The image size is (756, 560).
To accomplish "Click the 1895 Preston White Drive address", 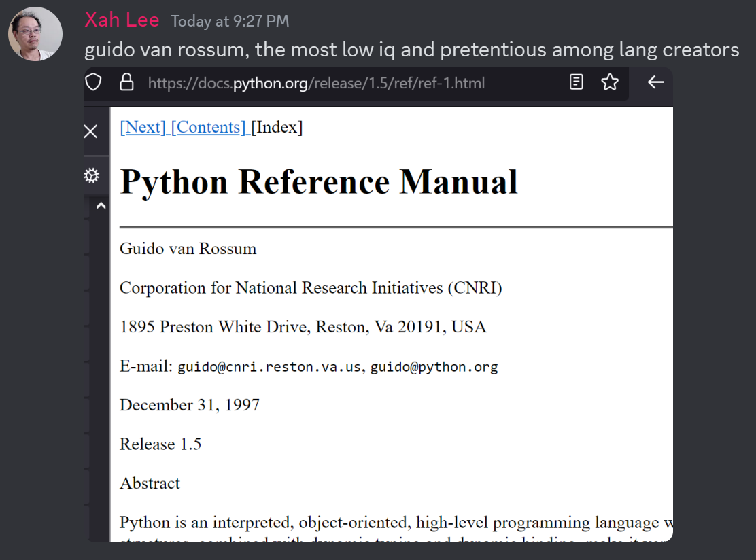I will tap(303, 327).
